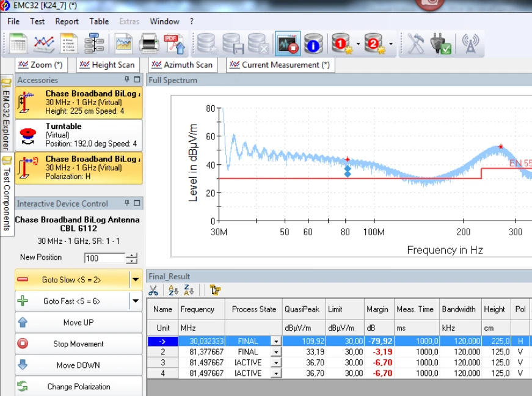Click the New Position spinner arrows
The width and height of the screenshot is (532, 396).
131,258
